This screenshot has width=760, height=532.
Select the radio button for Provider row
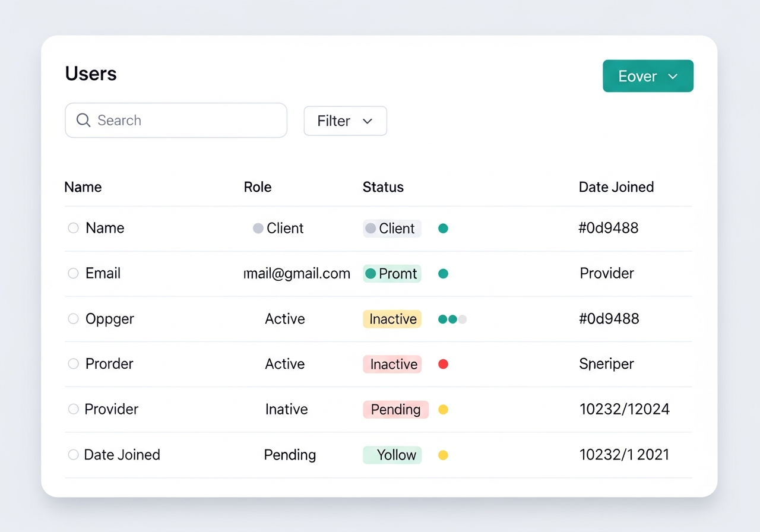pos(73,409)
